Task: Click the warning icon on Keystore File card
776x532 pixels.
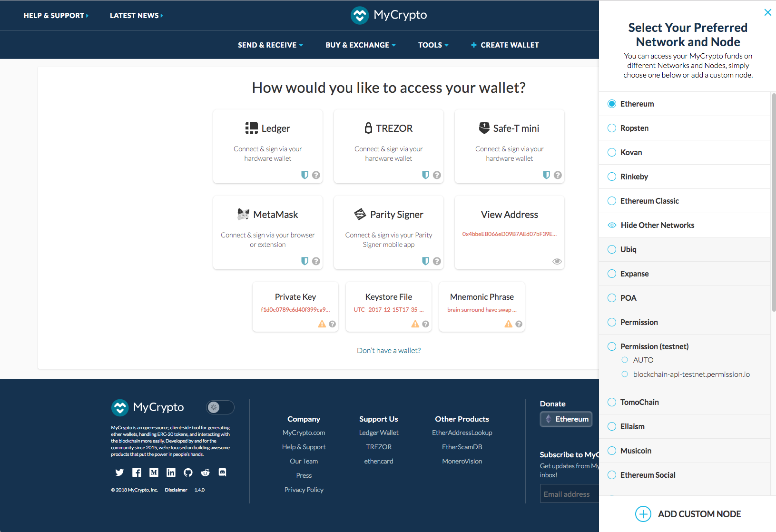Action: tap(415, 324)
